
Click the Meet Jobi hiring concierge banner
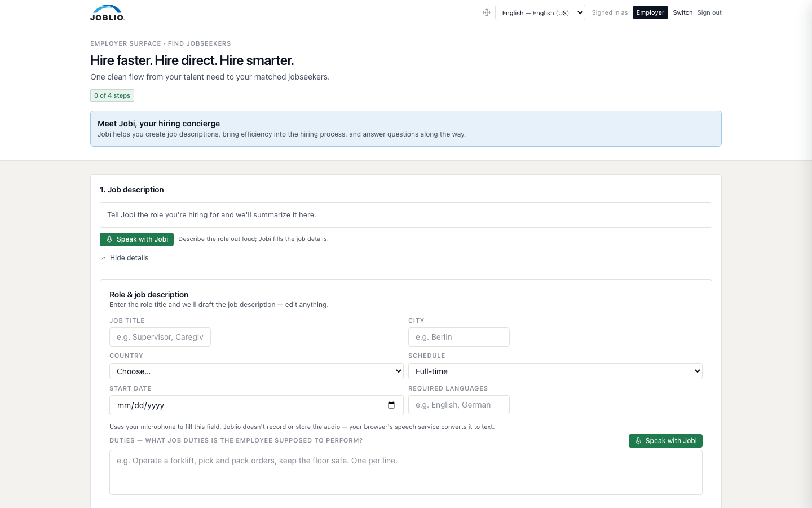pos(406,129)
